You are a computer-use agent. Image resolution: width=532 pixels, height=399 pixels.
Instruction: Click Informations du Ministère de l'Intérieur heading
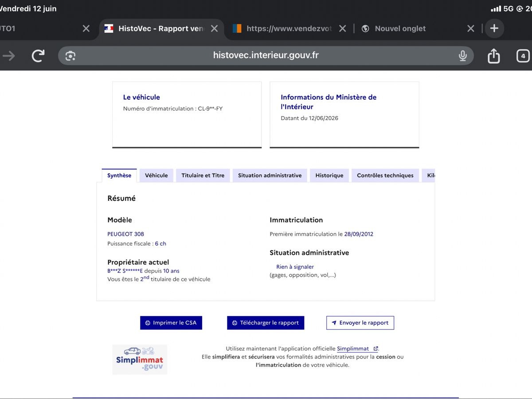coord(329,102)
